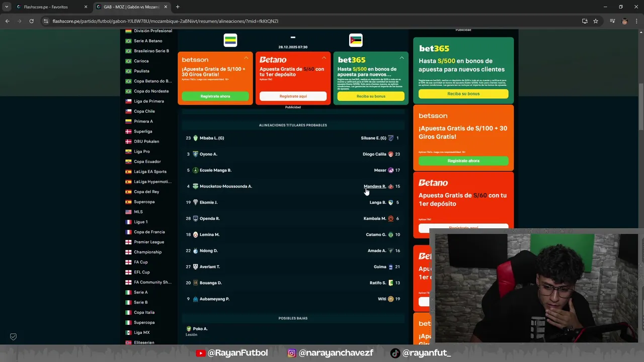Bookmark page with star icon

point(596,21)
